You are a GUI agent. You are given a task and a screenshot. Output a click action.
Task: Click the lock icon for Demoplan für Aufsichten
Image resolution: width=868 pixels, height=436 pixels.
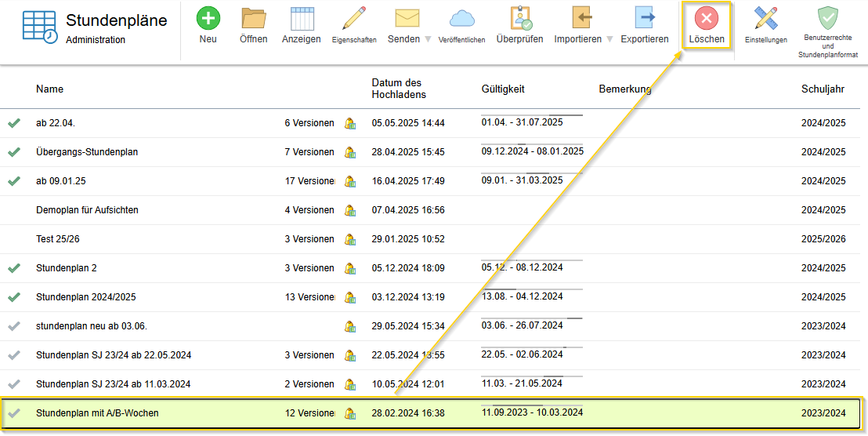350,210
